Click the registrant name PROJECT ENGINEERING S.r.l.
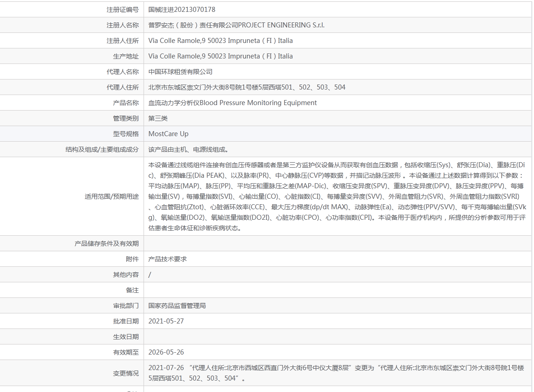 coord(236,25)
